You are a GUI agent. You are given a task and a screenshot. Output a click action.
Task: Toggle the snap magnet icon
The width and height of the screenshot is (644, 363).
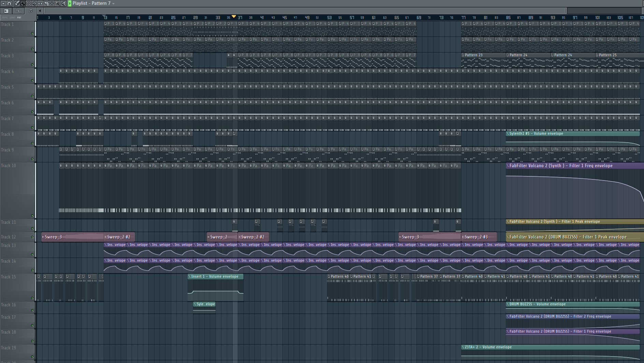pyautogui.click(x=9, y=3)
